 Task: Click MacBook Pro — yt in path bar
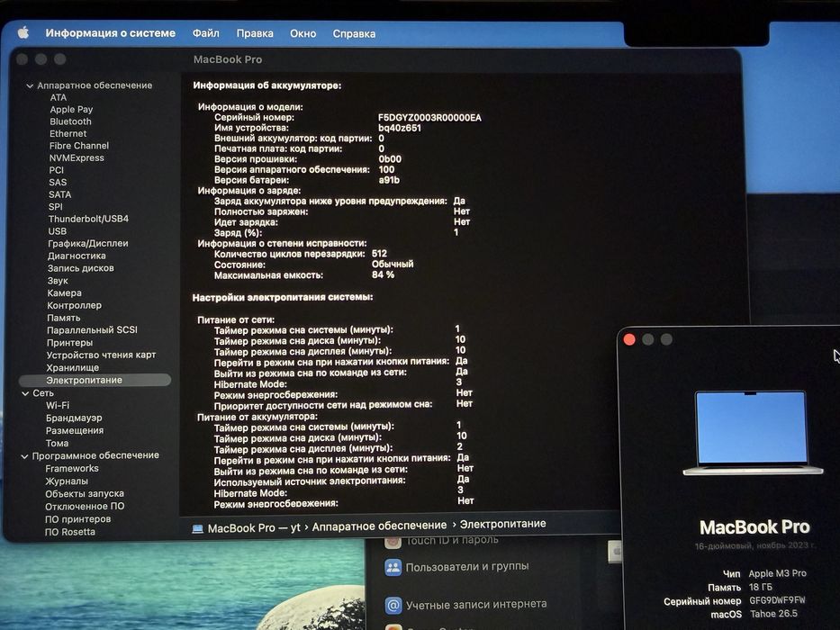tap(253, 528)
